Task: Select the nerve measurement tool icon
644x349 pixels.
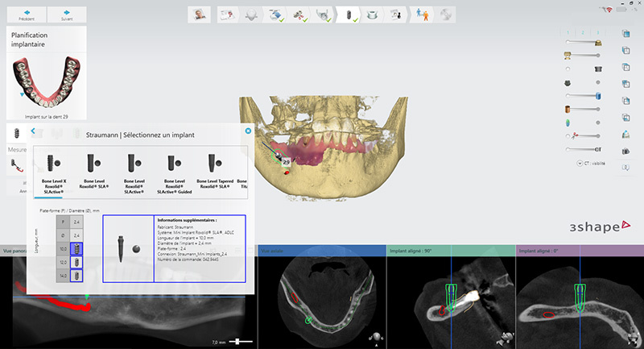Action: click(x=16, y=165)
